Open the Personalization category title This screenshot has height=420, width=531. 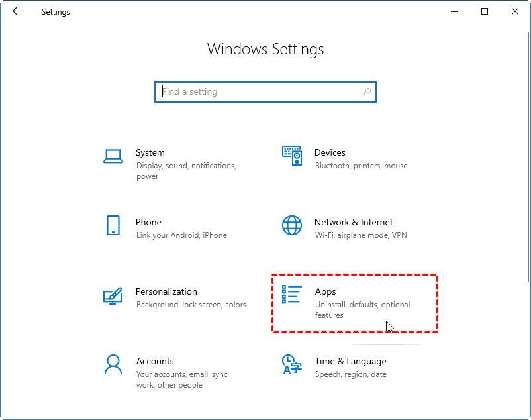166,291
